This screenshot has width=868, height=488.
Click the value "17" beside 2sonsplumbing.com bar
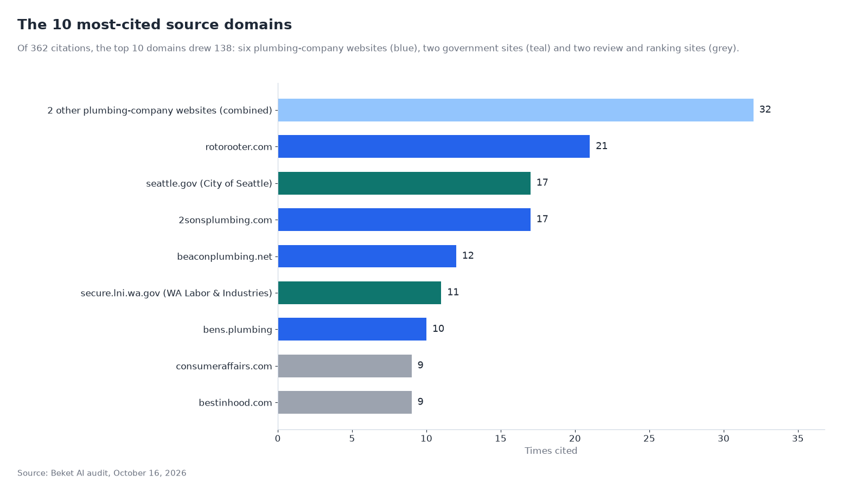(542, 219)
